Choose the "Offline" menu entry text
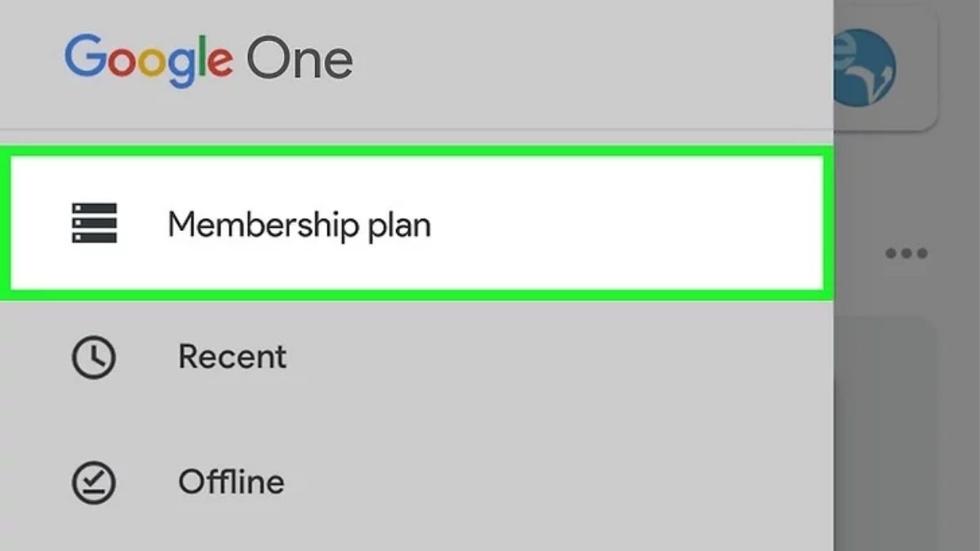 tap(231, 482)
